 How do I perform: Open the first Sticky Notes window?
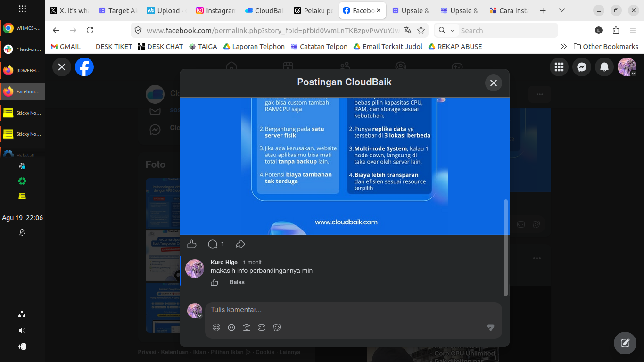pos(22,113)
